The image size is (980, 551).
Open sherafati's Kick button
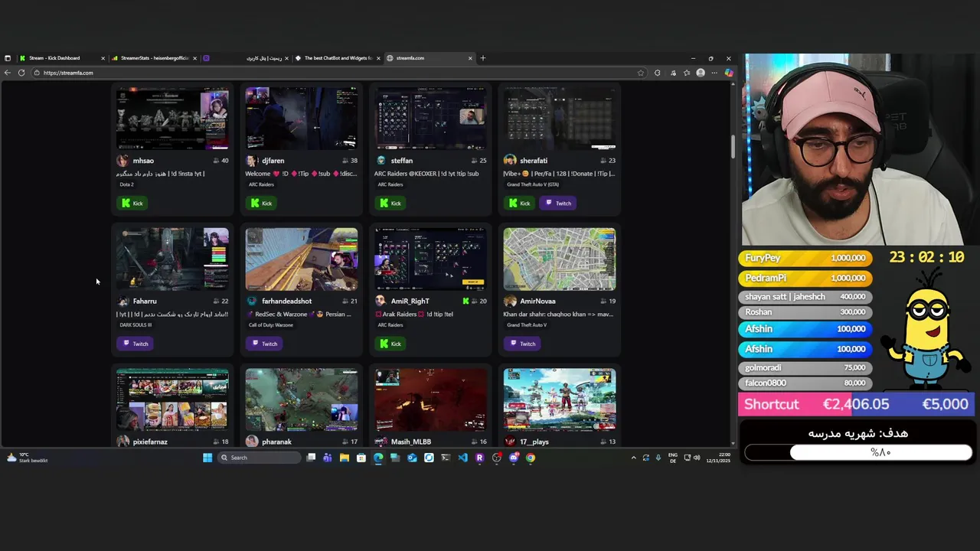pyautogui.click(x=519, y=203)
